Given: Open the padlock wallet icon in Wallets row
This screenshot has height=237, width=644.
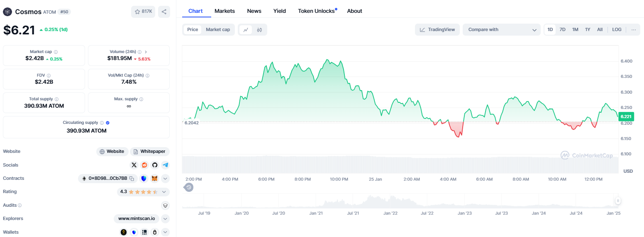Looking at the screenshot, I should click(154, 232).
